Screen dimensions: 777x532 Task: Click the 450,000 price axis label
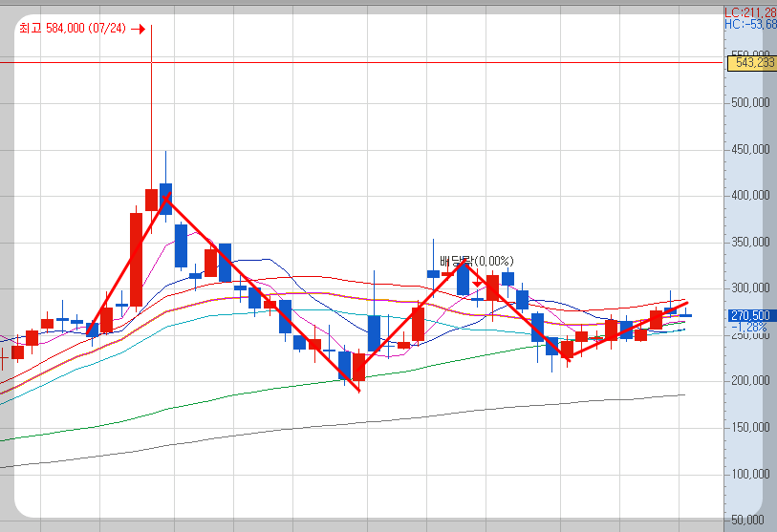[x=750, y=149]
